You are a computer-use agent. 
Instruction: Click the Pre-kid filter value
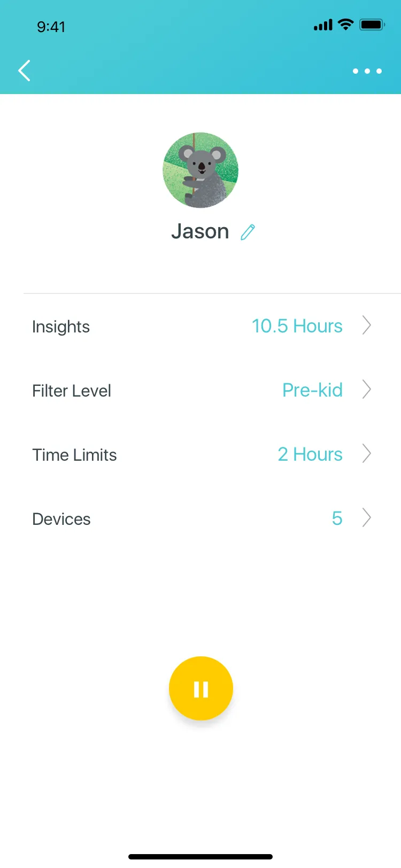click(x=312, y=390)
